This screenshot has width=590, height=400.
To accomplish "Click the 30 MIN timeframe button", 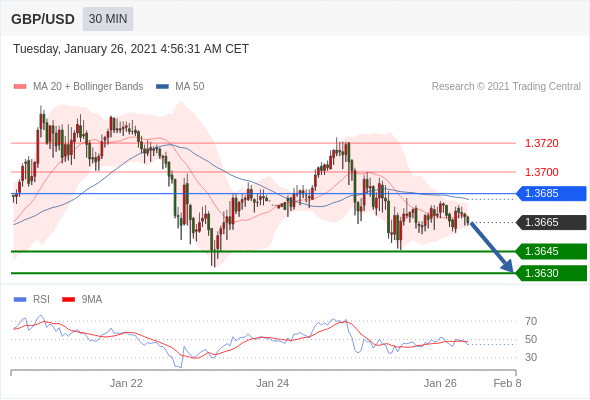I will point(108,19).
